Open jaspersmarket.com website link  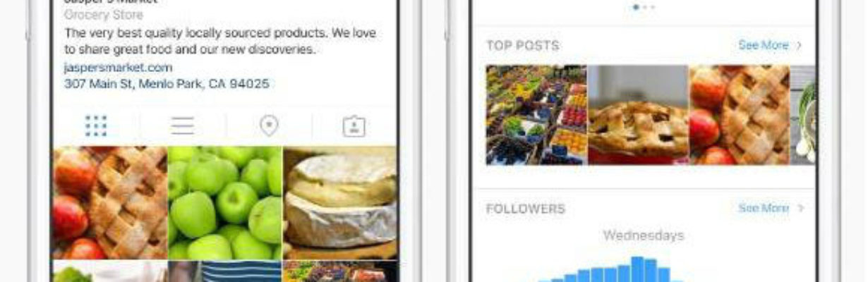[x=118, y=68]
